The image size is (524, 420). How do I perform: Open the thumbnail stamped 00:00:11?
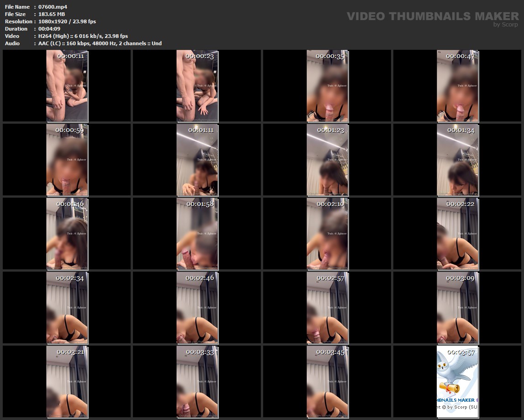[67, 86]
